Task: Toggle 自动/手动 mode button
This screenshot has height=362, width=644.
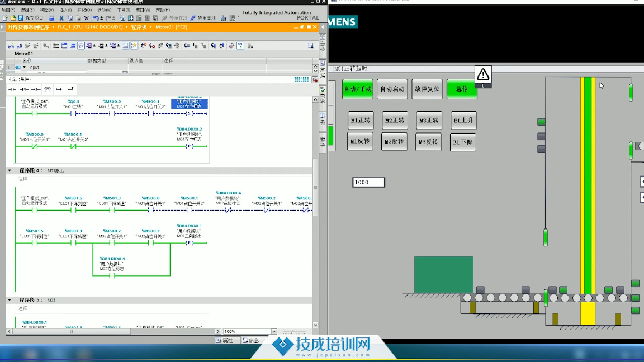Action: tap(357, 89)
